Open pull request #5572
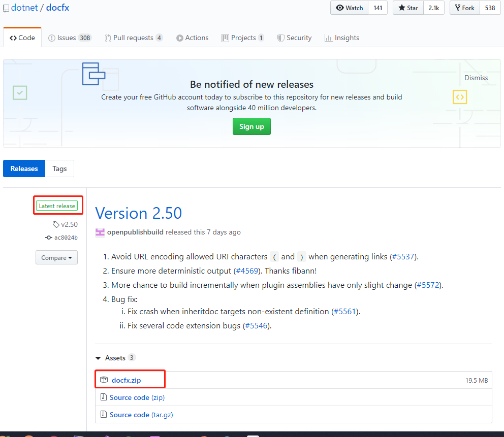Viewport: 504px width, 437px height. [428, 285]
